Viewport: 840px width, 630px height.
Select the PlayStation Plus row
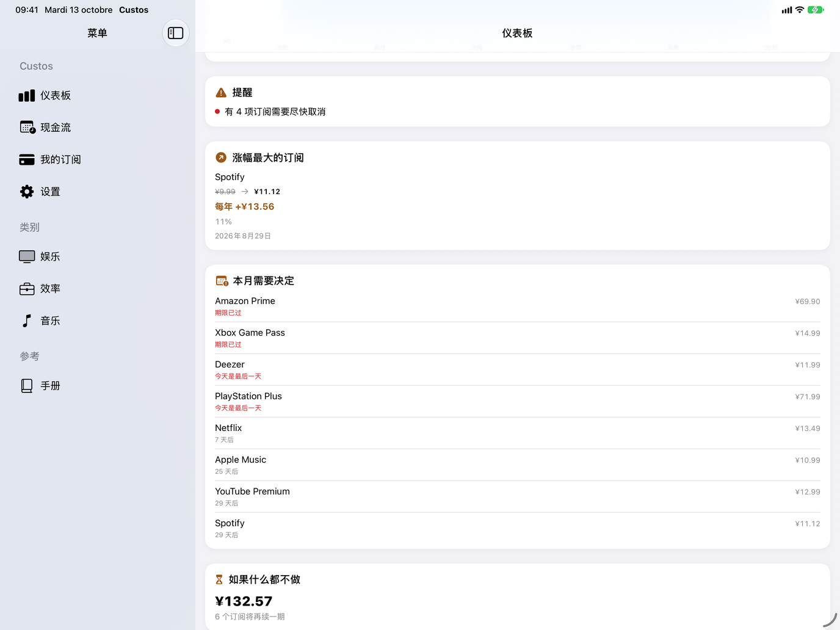click(518, 401)
